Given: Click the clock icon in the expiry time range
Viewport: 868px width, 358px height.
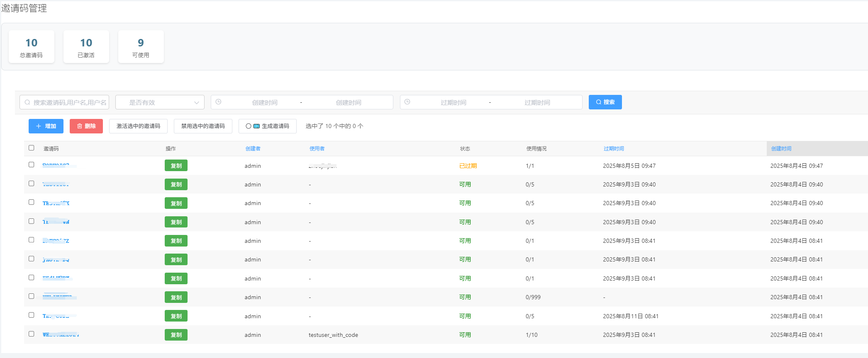Looking at the screenshot, I should click(407, 102).
